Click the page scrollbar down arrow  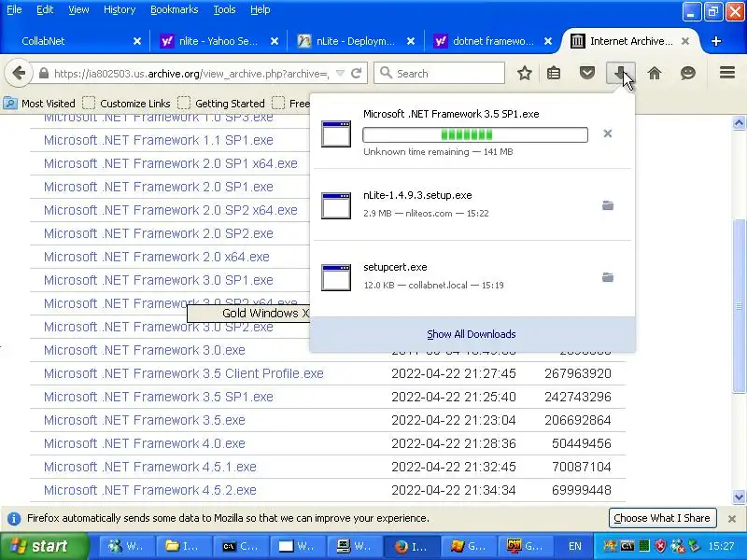739,497
